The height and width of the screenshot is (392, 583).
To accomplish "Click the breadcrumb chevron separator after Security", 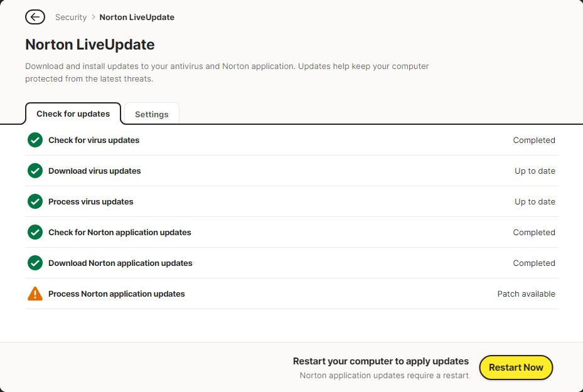I will (x=94, y=17).
